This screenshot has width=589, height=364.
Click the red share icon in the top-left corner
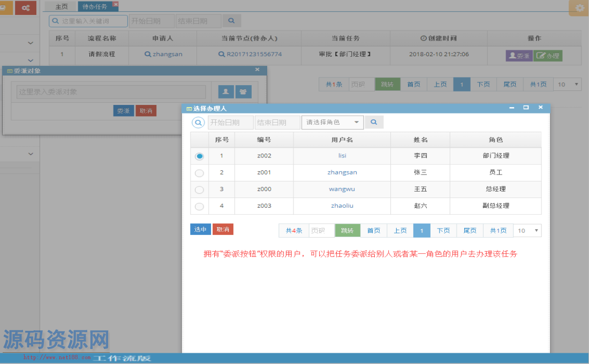click(x=26, y=7)
